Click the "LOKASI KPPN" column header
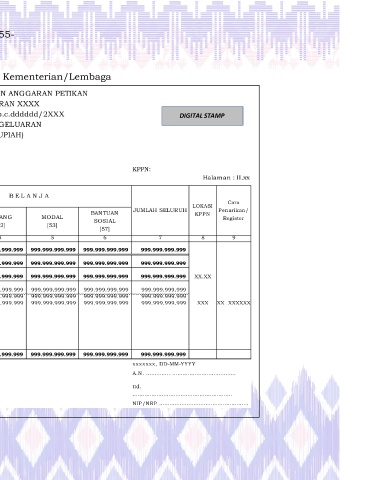 (x=202, y=210)
